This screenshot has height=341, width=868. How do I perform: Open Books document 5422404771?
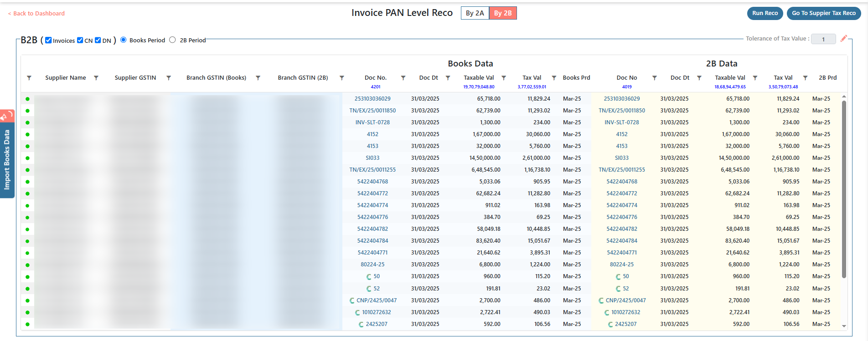click(x=372, y=253)
